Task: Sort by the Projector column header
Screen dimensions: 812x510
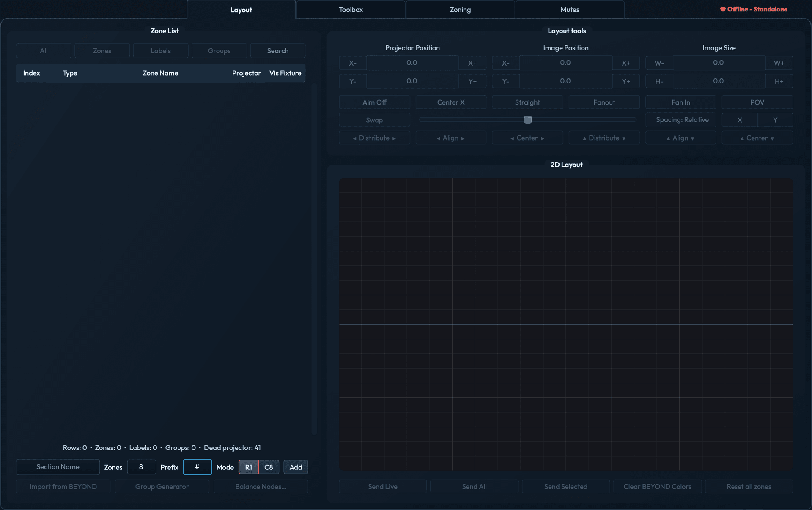Action: (246, 73)
